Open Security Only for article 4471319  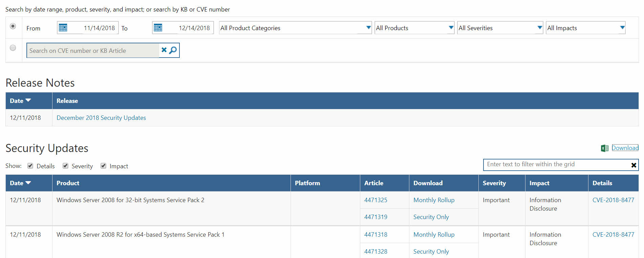point(431,217)
